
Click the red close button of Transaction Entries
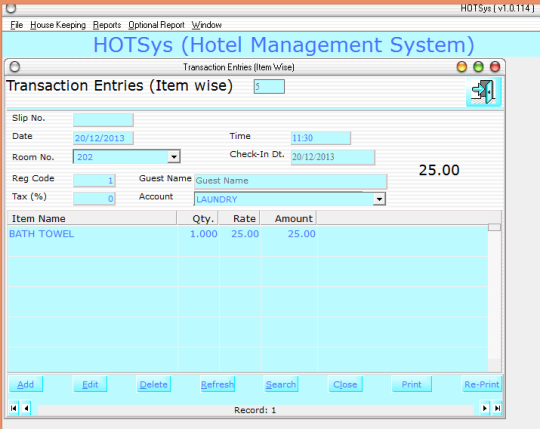coord(495,66)
